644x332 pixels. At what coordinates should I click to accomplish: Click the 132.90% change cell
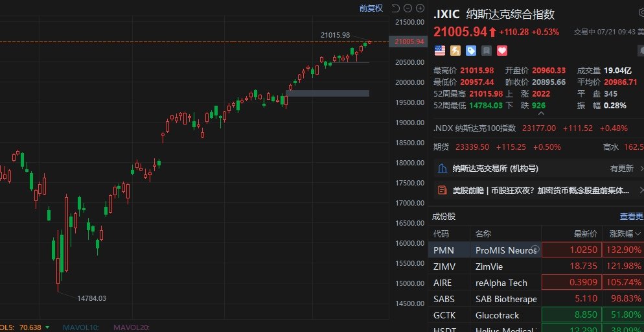pyautogui.click(x=623, y=250)
